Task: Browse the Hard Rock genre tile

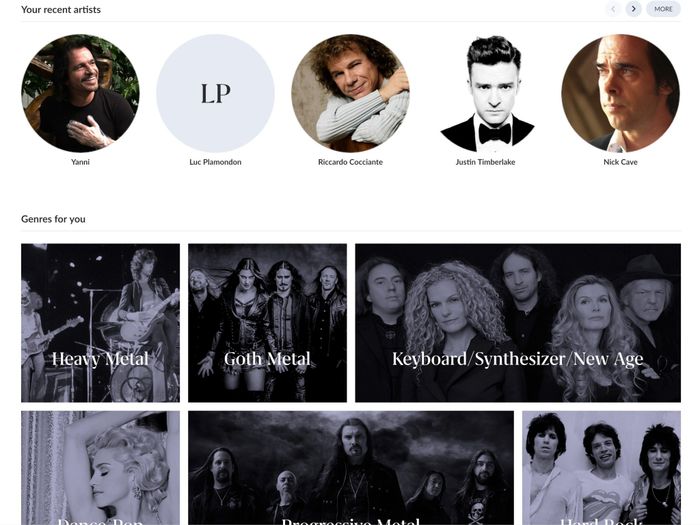Action: coord(601,468)
